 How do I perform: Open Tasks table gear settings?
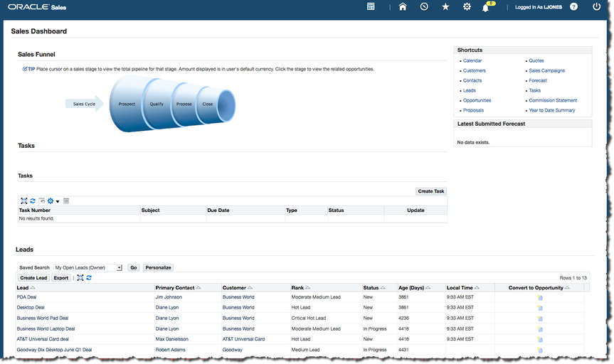[51, 200]
